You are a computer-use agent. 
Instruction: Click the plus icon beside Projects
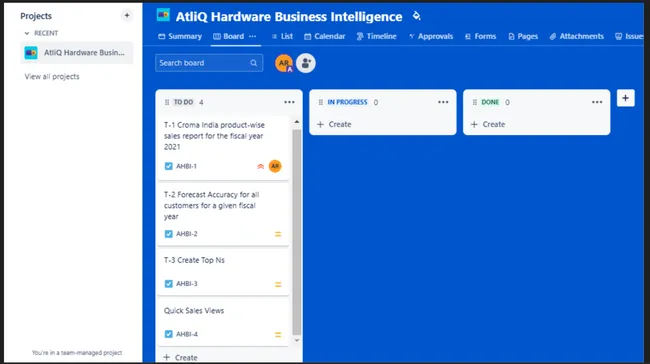127,16
